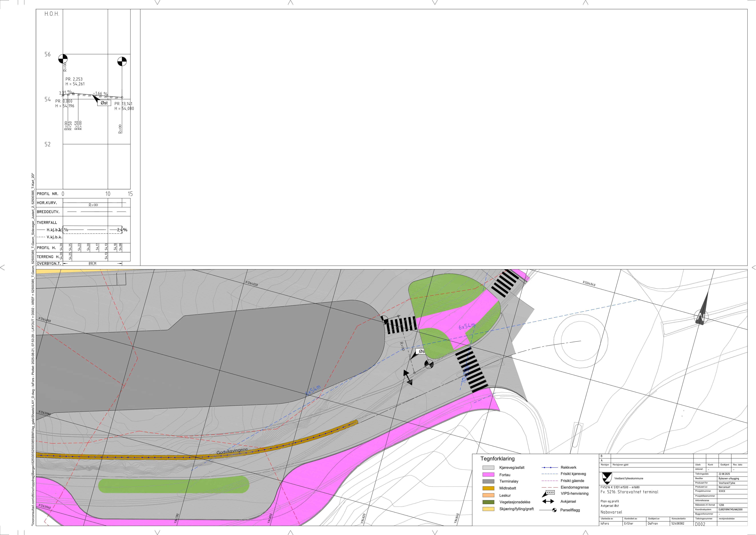This screenshot has height=535, width=756.
Task: Click the 'FV5216 K S1D1 m1500 - m1680' line
Action: coord(620,487)
